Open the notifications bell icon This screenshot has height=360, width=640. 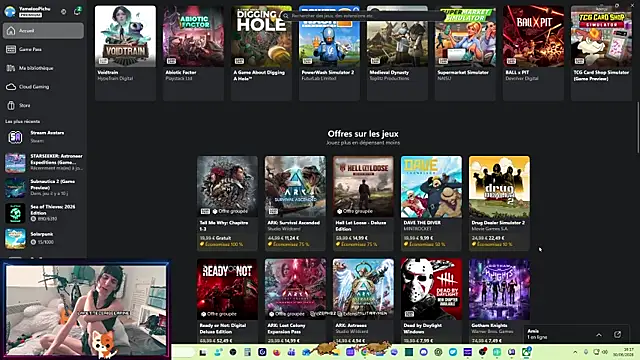[x=77, y=11]
